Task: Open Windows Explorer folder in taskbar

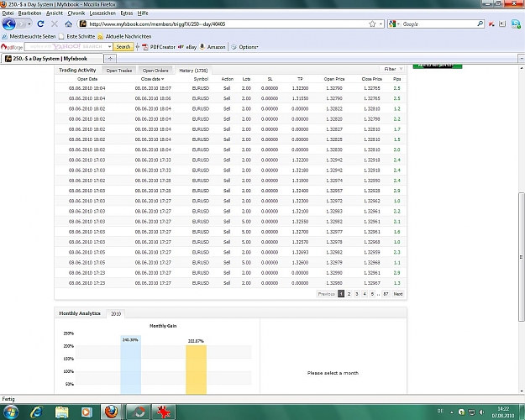Action: 61,412
